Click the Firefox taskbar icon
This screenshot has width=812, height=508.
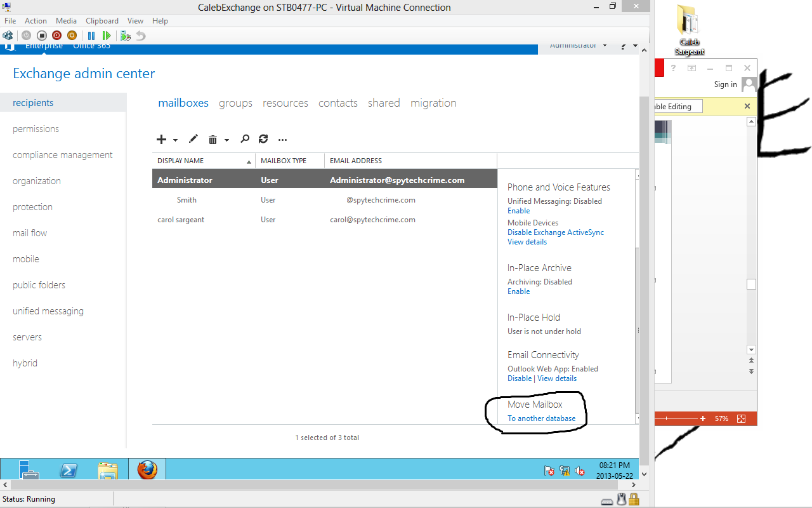click(147, 470)
